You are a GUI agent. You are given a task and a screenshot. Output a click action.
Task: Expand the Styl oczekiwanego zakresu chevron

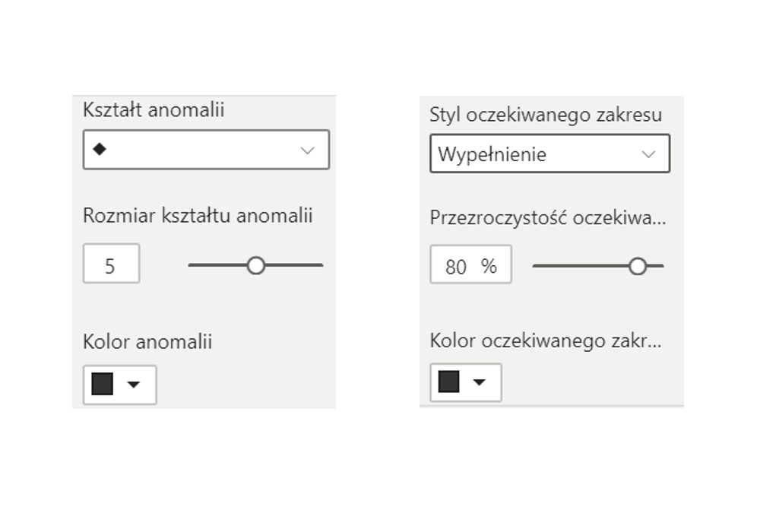[648, 154]
